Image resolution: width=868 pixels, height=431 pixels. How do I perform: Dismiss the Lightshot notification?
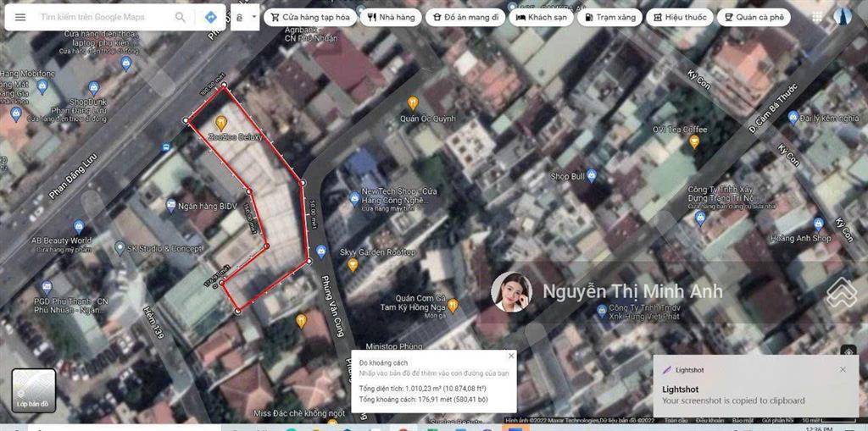[x=843, y=369]
